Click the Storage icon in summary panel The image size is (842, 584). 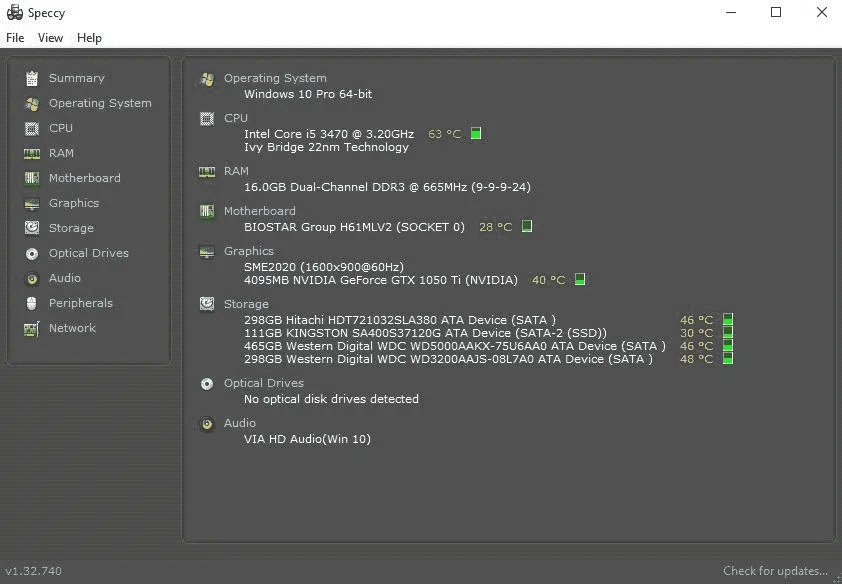[207, 304]
